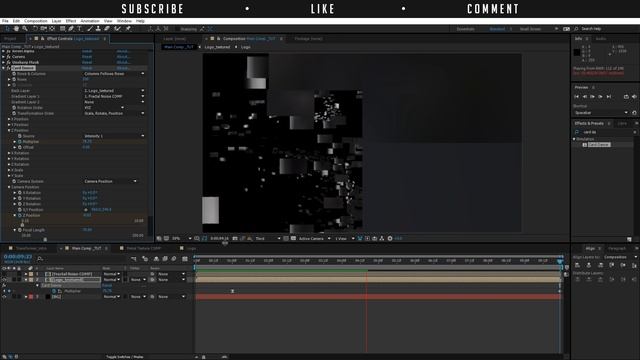Click the camera Z Position slider handle
The width and height of the screenshot is (640, 360).
point(22,225)
